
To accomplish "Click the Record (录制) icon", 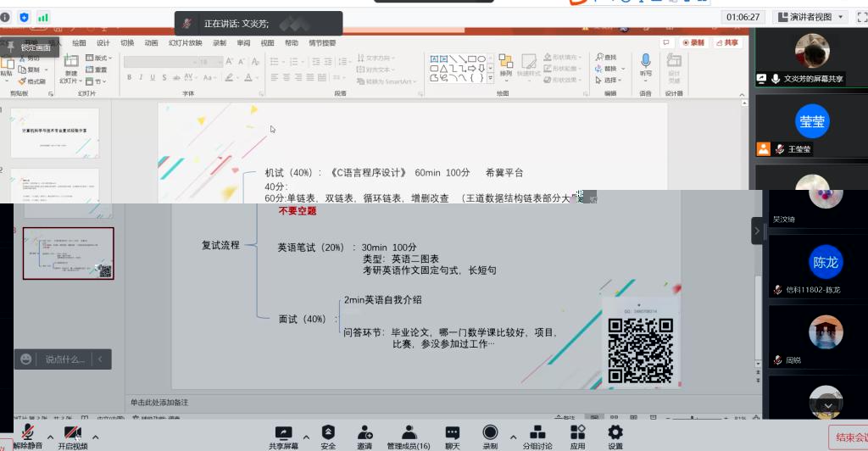I will [x=490, y=433].
